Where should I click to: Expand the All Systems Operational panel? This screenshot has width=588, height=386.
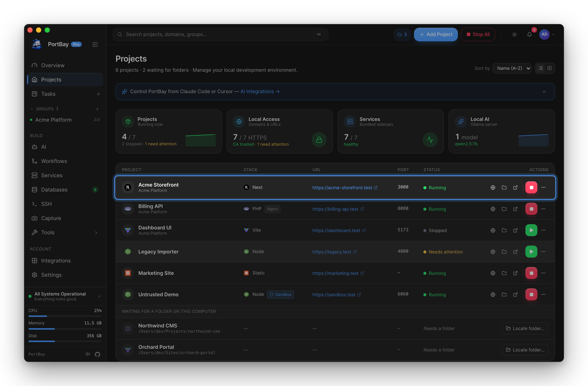pos(99,296)
